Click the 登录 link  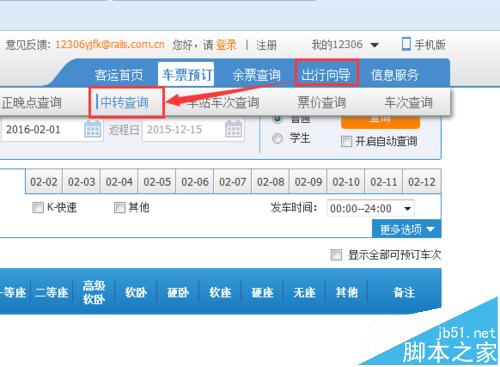click(226, 45)
